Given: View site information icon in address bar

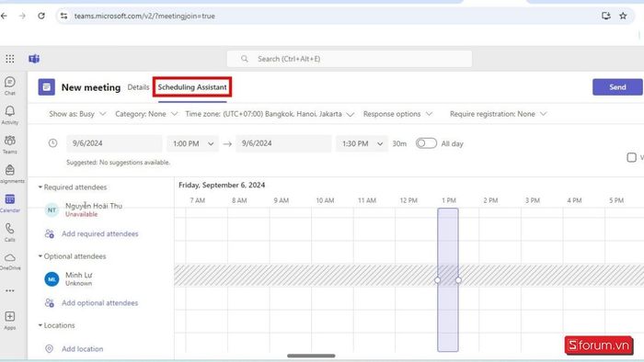Looking at the screenshot, I should (x=63, y=16).
